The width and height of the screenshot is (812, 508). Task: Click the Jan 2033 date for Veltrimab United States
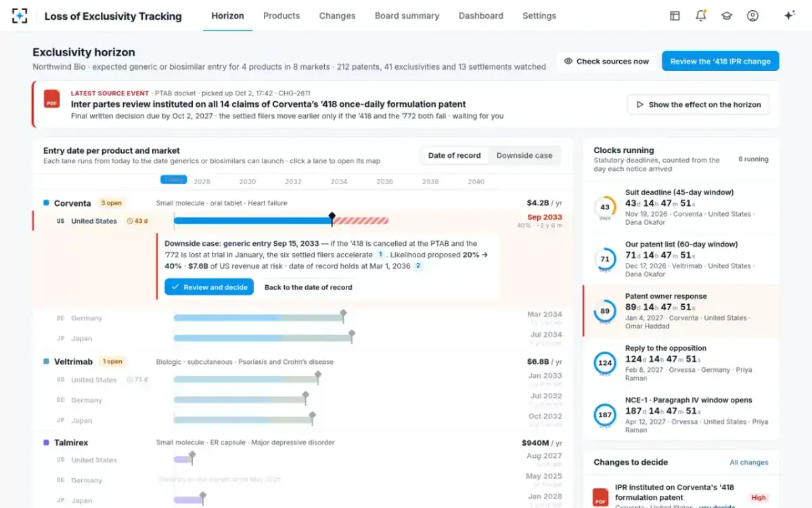545,376
